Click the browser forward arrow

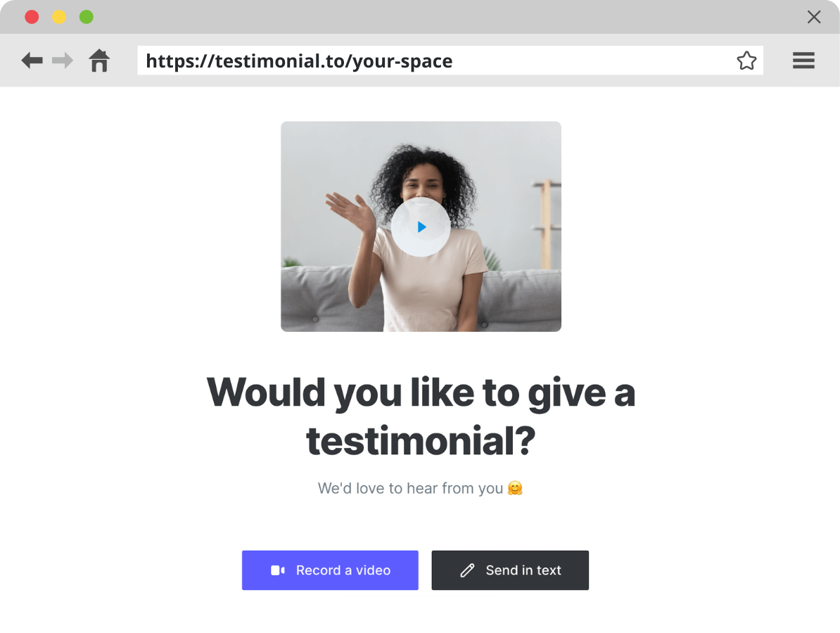click(x=63, y=60)
